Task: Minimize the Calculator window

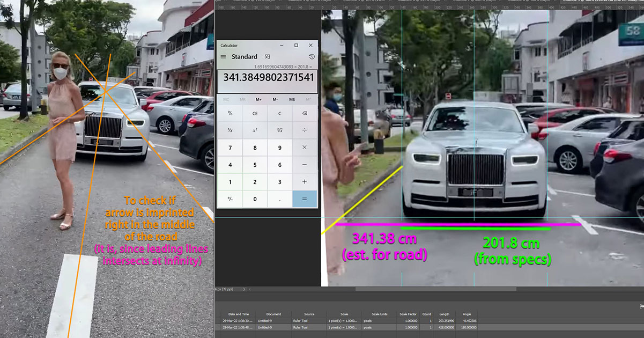Action: click(x=282, y=46)
